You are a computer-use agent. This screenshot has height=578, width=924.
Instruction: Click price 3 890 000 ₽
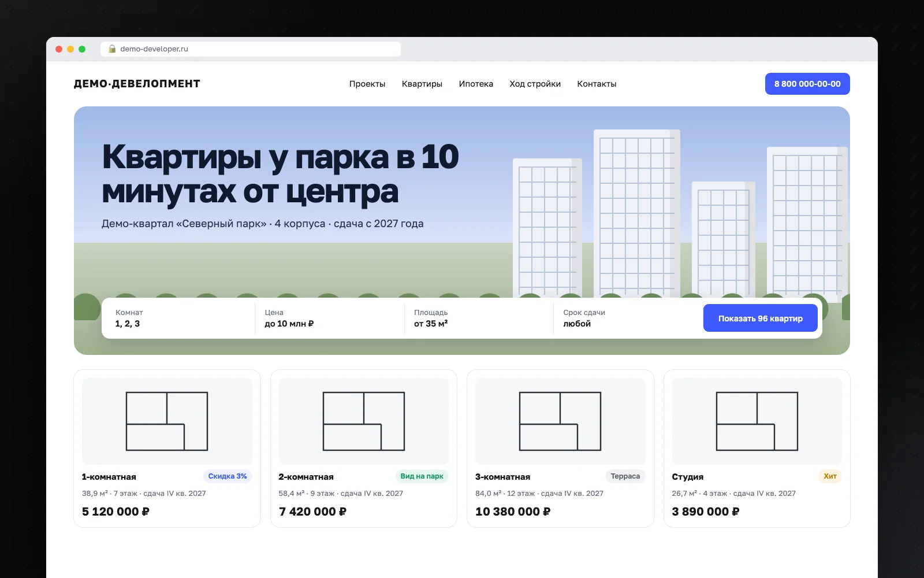click(706, 512)
